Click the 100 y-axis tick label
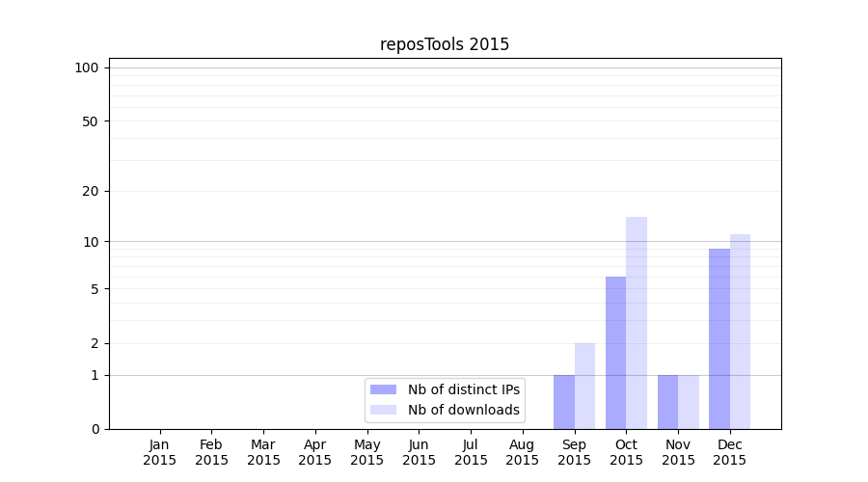This screenshot has height=482, width=868. [x=87, y=67]
